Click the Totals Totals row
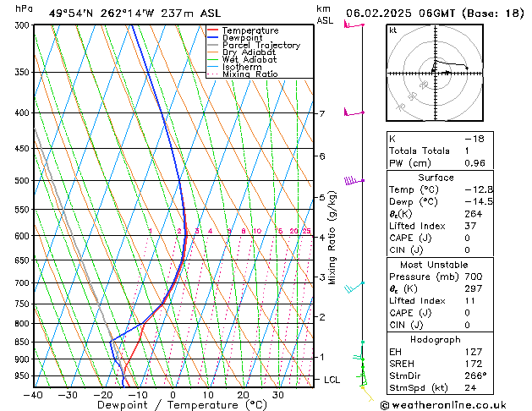Viewport: 532px width, 411px height. (x=440, y=151)
